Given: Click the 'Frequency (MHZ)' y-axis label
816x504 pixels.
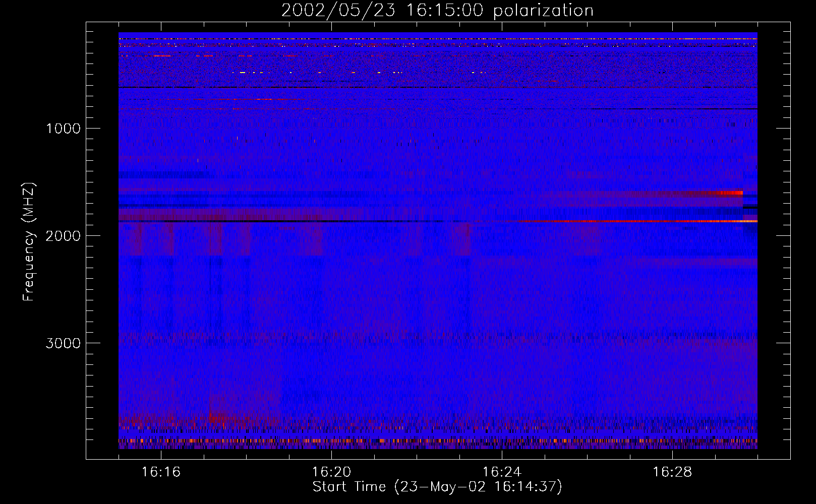Looking at the screenshot, I should click(x=29, y=242).
